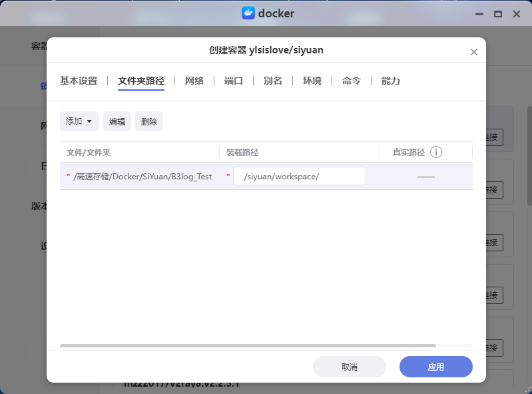Select the B3log_Test folder path row
This screenshot has width=532, height=394.
(x=143, y=177)
